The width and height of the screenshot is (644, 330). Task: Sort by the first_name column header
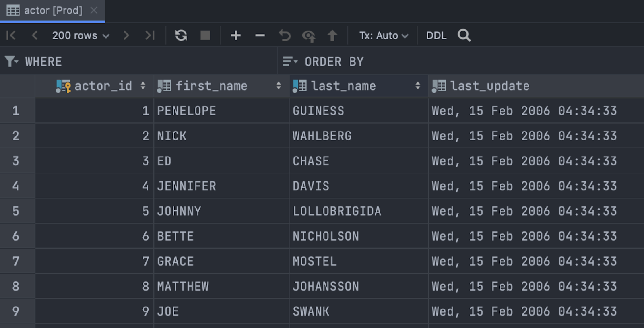tap(211, 86)
